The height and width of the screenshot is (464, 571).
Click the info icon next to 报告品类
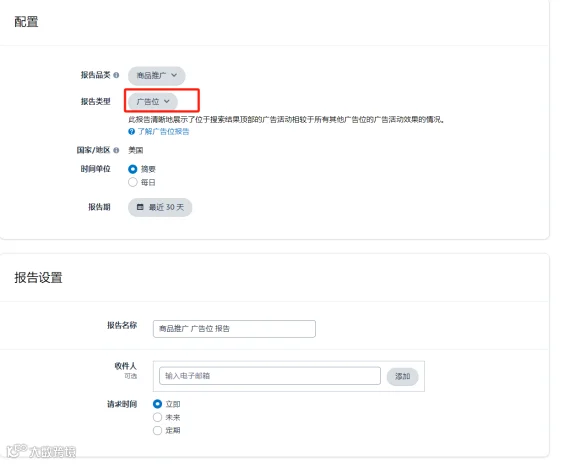point(116,75)
